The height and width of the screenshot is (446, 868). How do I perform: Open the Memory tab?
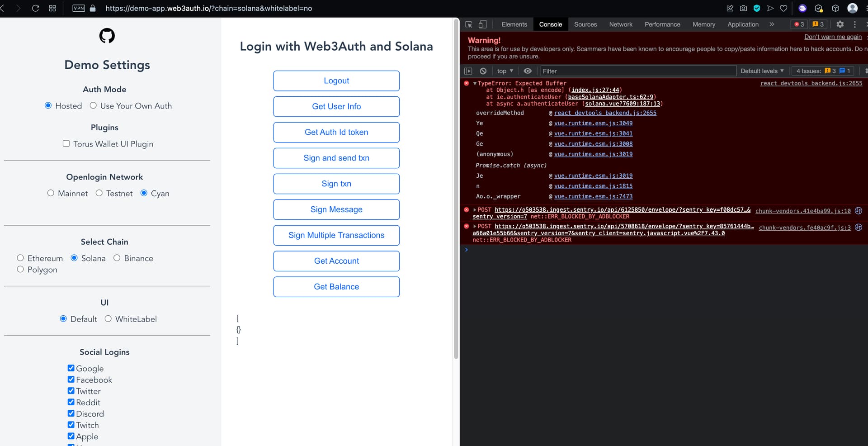pos(704,24)
